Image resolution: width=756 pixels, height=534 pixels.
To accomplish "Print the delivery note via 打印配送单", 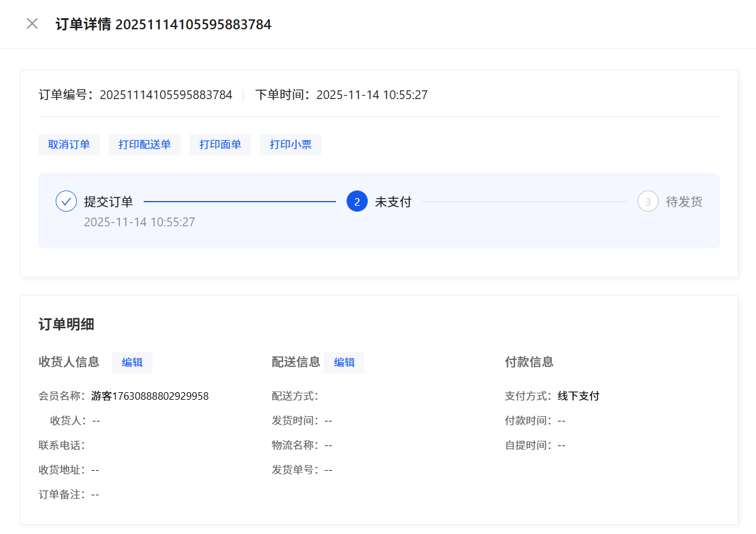I will pos(144,145).
